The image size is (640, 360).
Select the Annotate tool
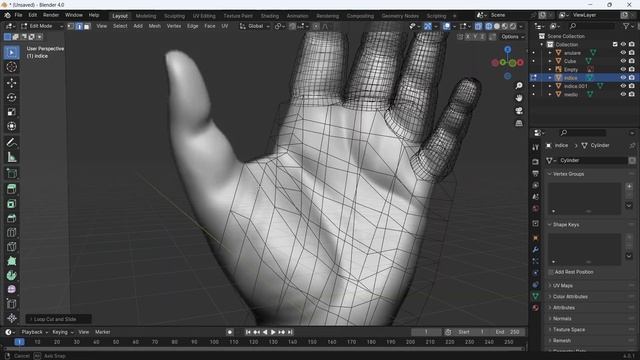(11, 142)
